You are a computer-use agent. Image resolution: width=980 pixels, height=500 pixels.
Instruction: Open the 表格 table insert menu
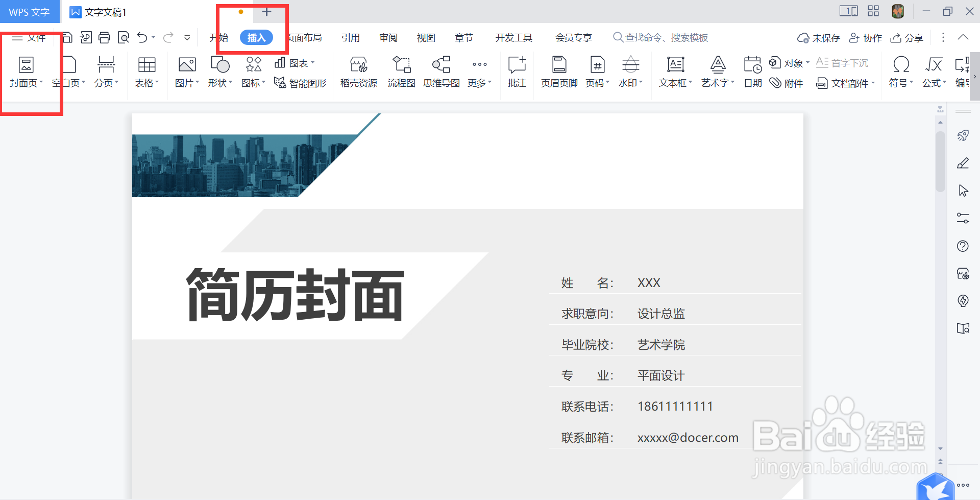(x=147, y=72)
